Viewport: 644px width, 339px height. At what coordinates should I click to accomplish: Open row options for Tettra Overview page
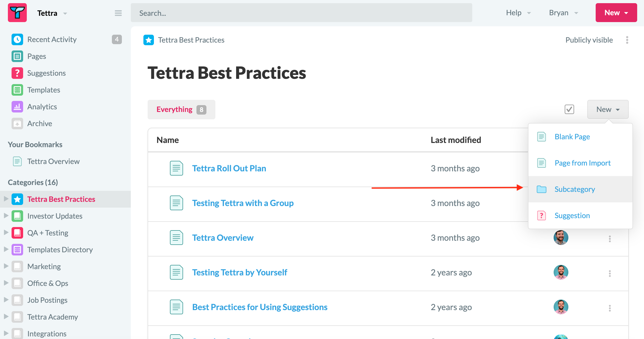(610, 239)
